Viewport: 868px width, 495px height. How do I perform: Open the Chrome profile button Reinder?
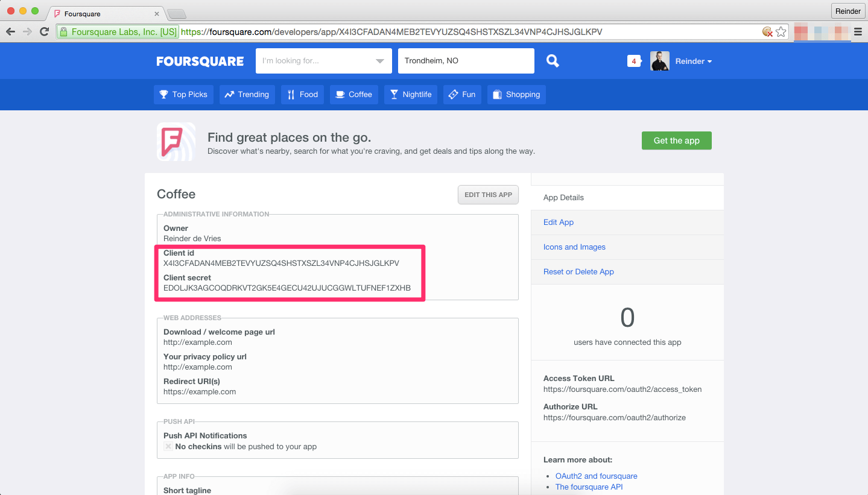tap(847, 11)
